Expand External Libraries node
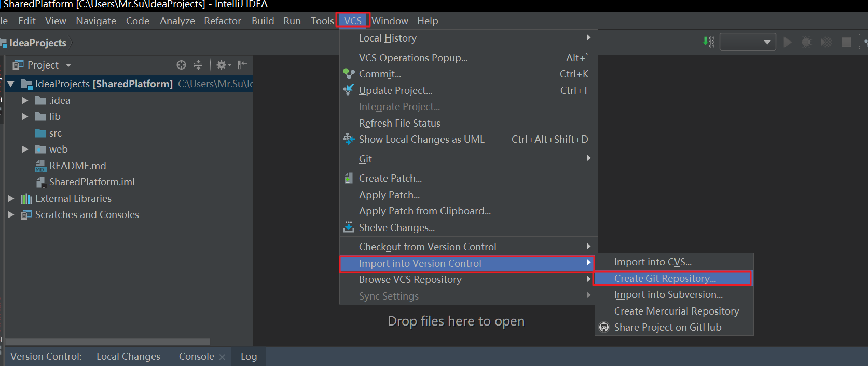Screen dimensions: 868x366 point(10,198)
